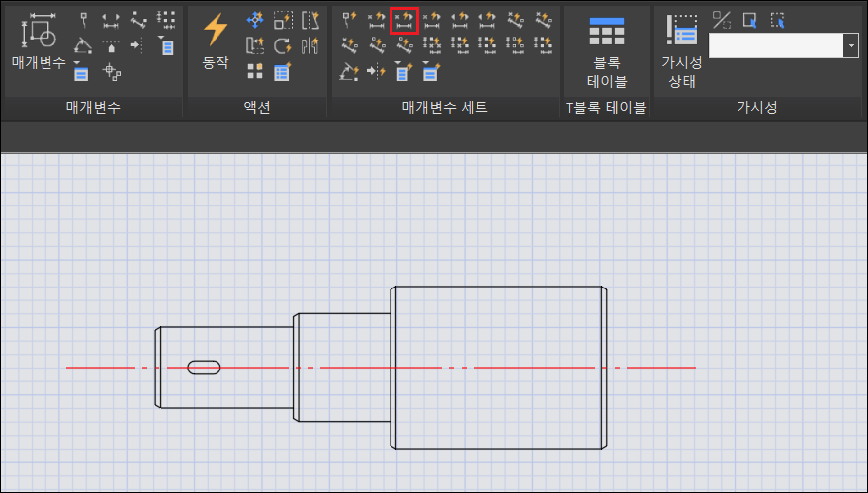Viewport: 868px width, 493px height.
Task: Pick the Rotation parameter set icon
Action: 349,72
